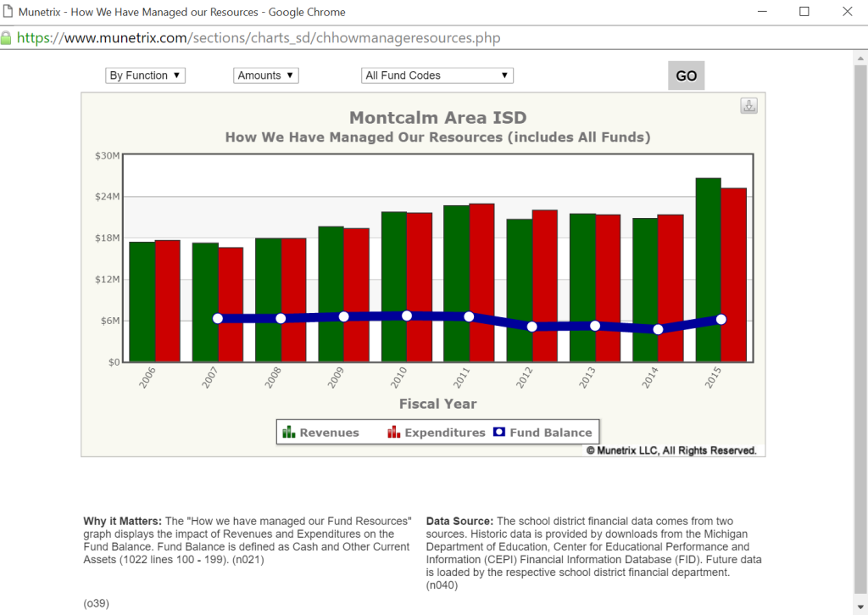Click the 'Data Source:' heading

click(459, 522)
